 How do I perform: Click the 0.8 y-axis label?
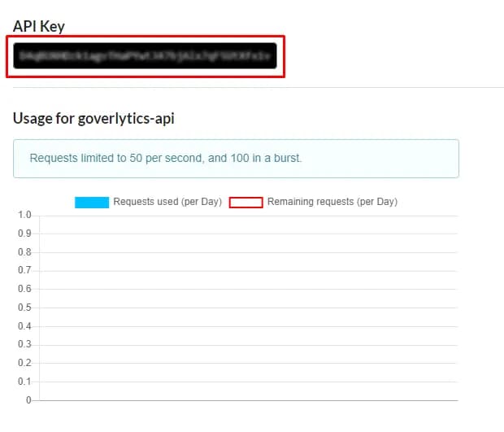tap(24, 252)
